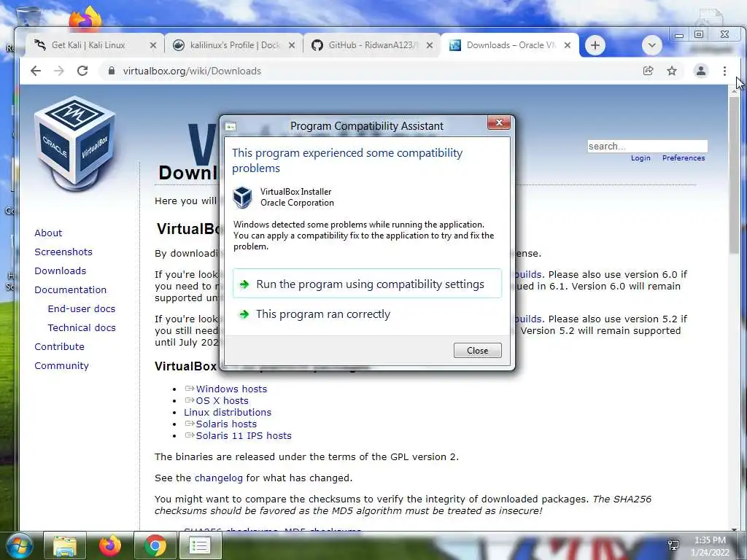The width and height of the screenshot is (747, 560).
Task: Click the Solaris hosts download link
Action: point(226,424)
